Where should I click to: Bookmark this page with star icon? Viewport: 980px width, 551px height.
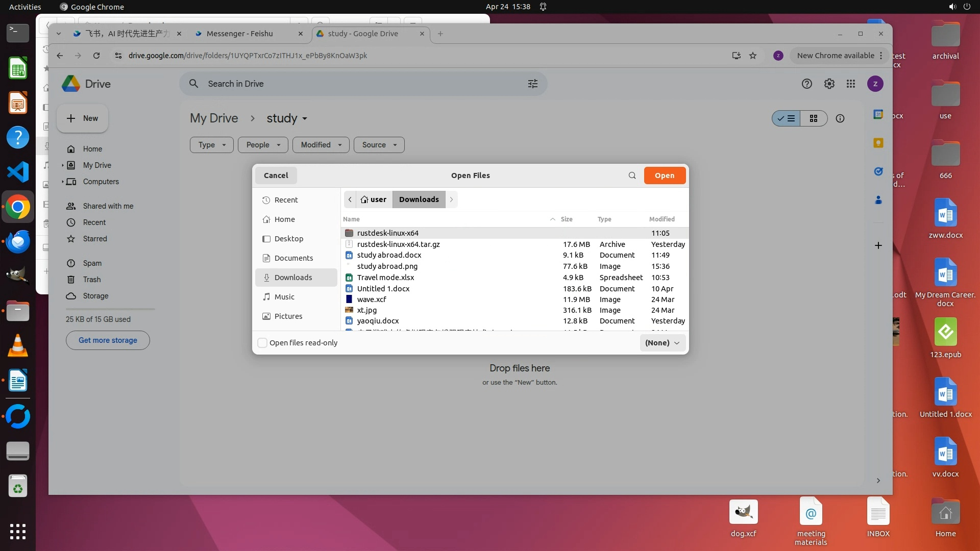click(x=753, y=56)
